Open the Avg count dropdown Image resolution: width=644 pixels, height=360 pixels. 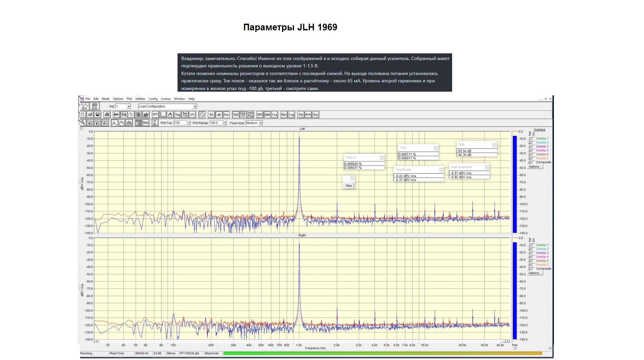click(x=128, y=106)
